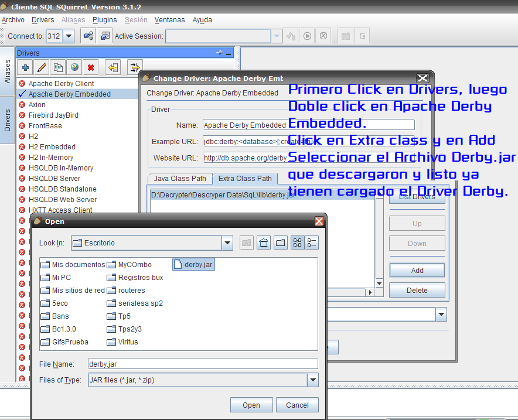This screenshot has height=420, width=518.
Task: Open the Drivers menu
Action: 43,20
